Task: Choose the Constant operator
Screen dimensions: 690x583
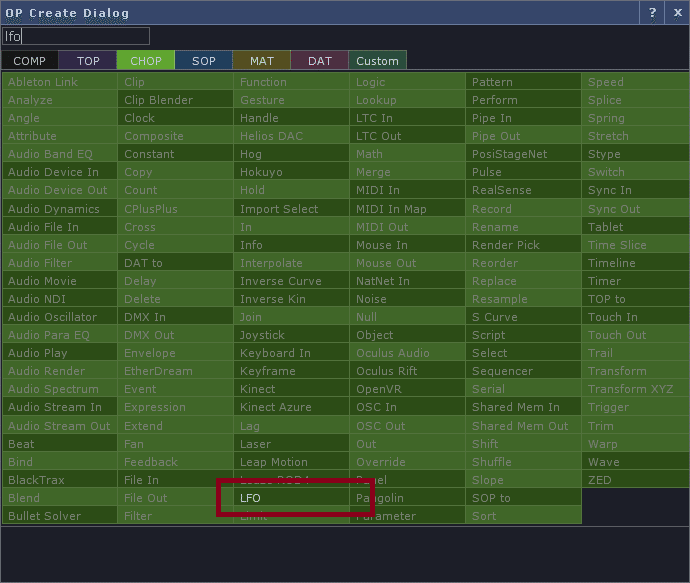Action: (176, 154)
